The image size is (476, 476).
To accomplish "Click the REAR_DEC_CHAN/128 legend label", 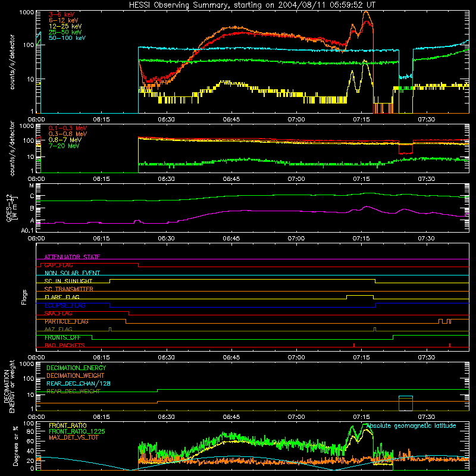I will (79, 383).
